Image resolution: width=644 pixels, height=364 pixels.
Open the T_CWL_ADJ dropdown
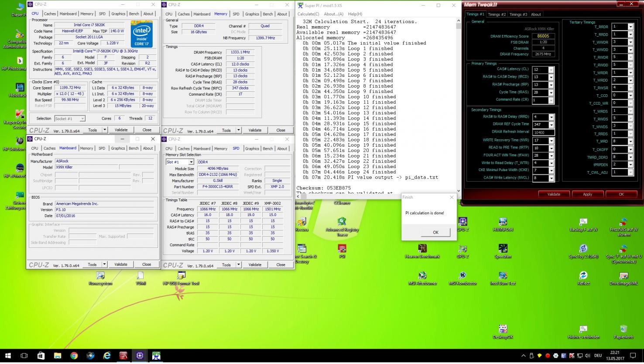click(x=630, y=172)
